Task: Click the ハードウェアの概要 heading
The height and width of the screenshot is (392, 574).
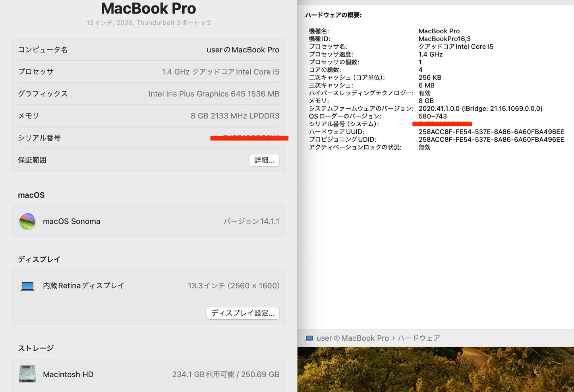Action: click(x=333, y=15)
